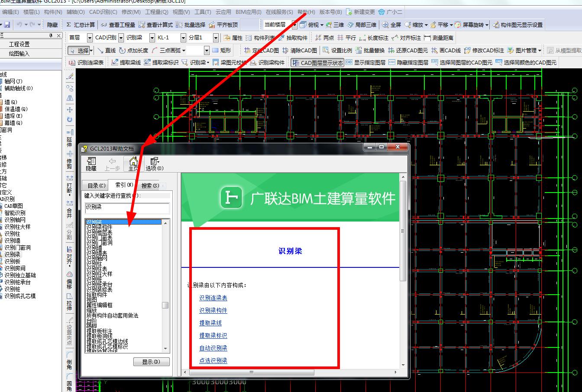The height and width of the screenshot is (392, 582).
Task: Select 识别柱大样 in left tree
Action: point(17,227)
